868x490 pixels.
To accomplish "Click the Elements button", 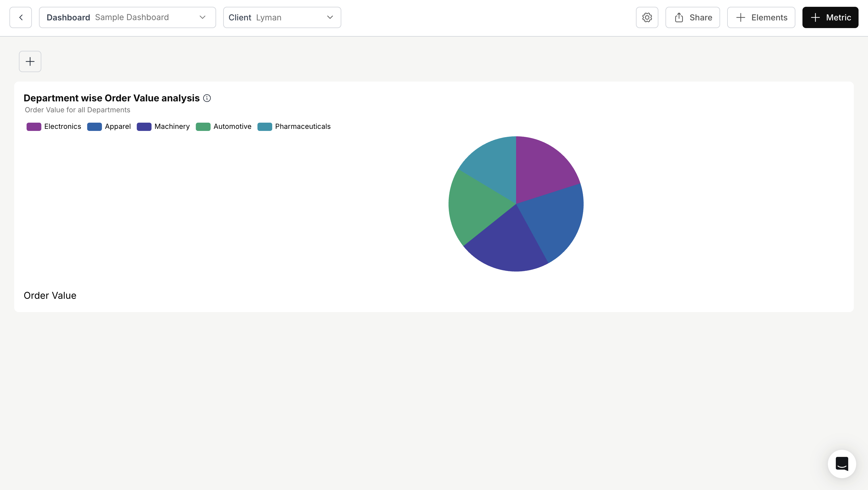I will point(761,17).
